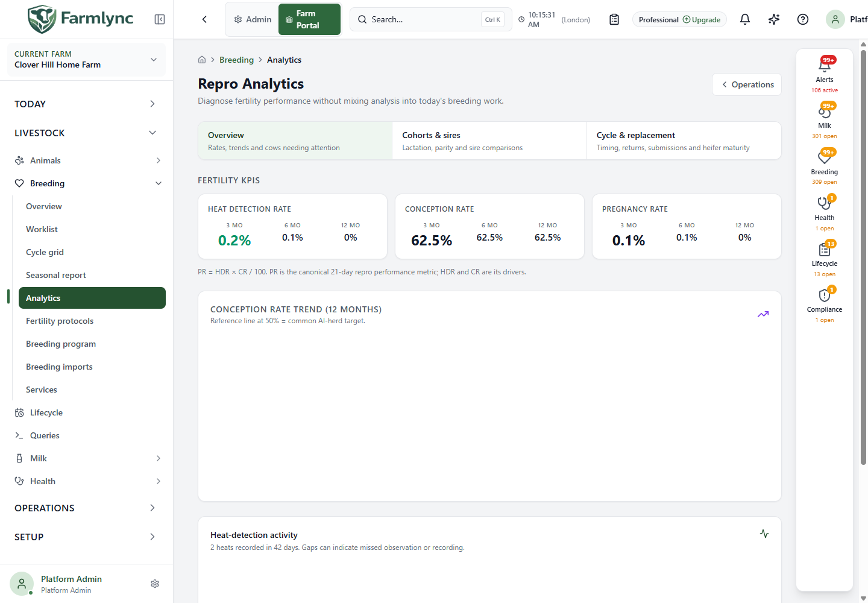This screenshot has width=868, height=603.
Task: Open the user avatar in the top right
Action: 835,19
